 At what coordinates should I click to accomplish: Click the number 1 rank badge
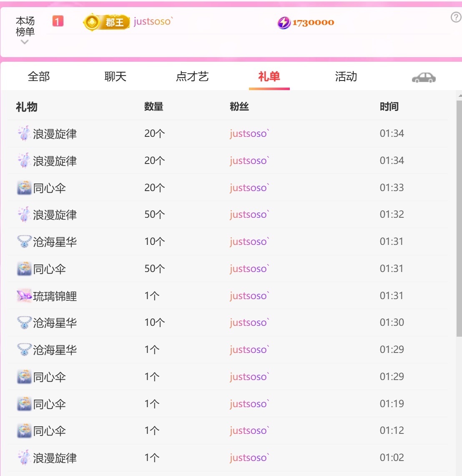(58, 21)
